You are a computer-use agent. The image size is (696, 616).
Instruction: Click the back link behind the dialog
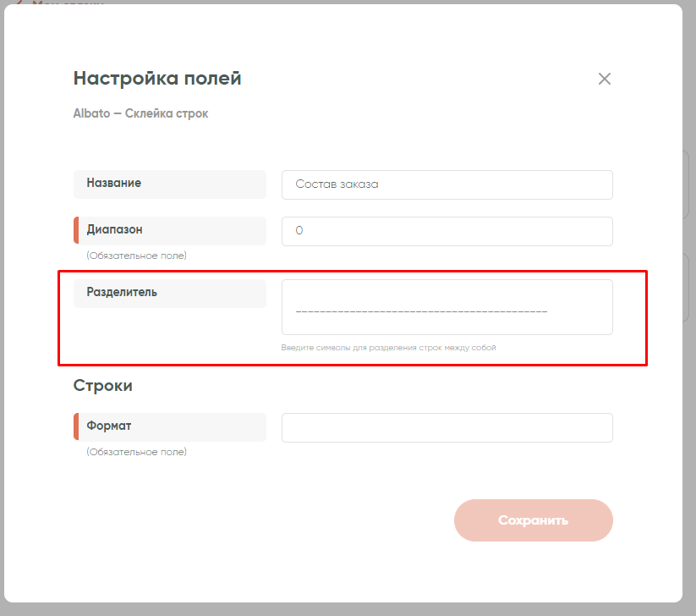click(59, 3)
